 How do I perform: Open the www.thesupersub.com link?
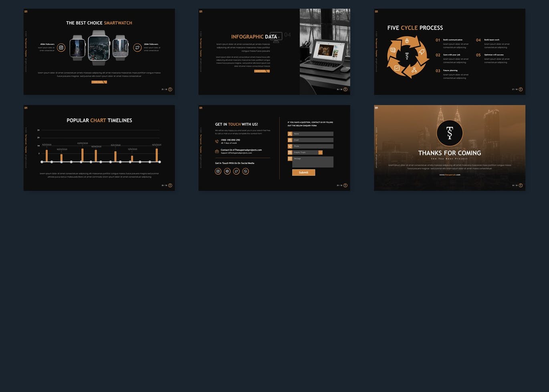pyautogui.click(x=450, y=175)
